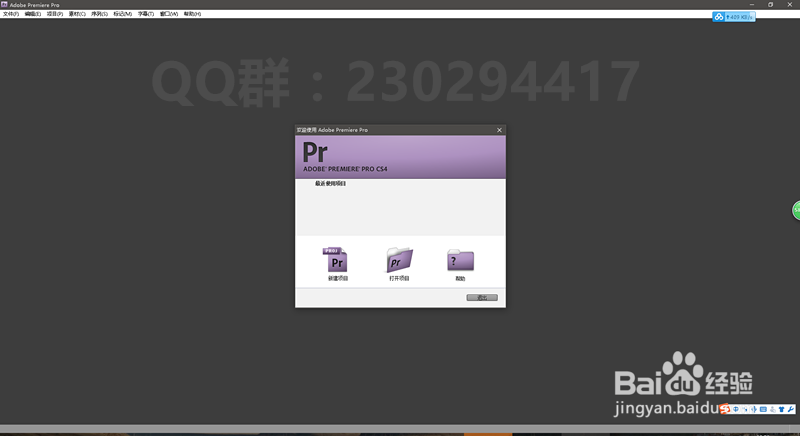The image size is (800, 436).
Task: Open the Edit (编辑) menu
Action: 33,14
